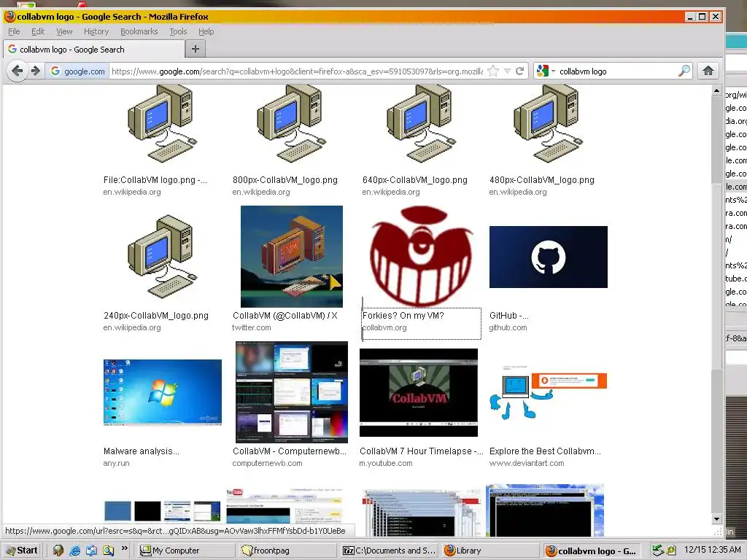Click the Safely Remove Hardware tray icon
The image size is (747, 560).
(x=658, y=551)
